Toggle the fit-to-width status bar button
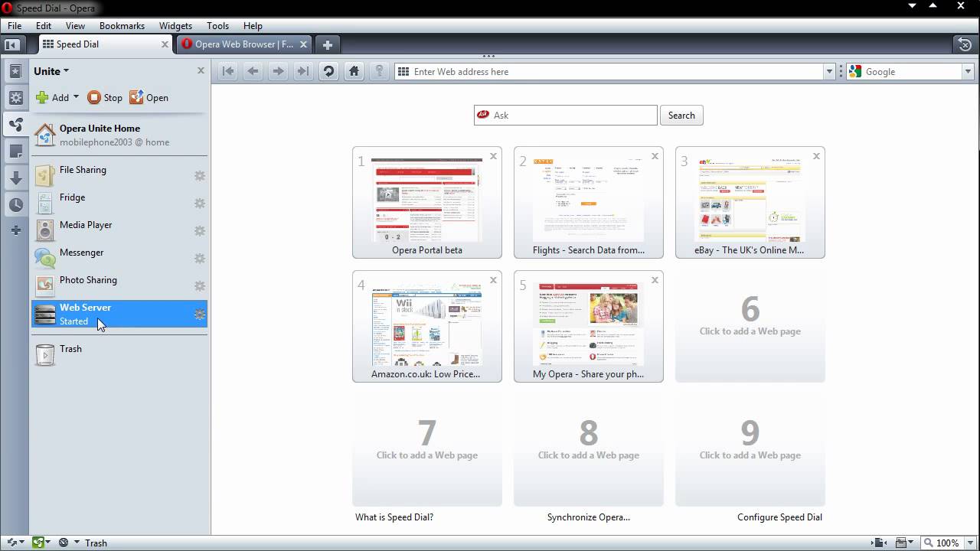Image resolution: width=980 pixels, height=551 pixels. click(880, 543)
